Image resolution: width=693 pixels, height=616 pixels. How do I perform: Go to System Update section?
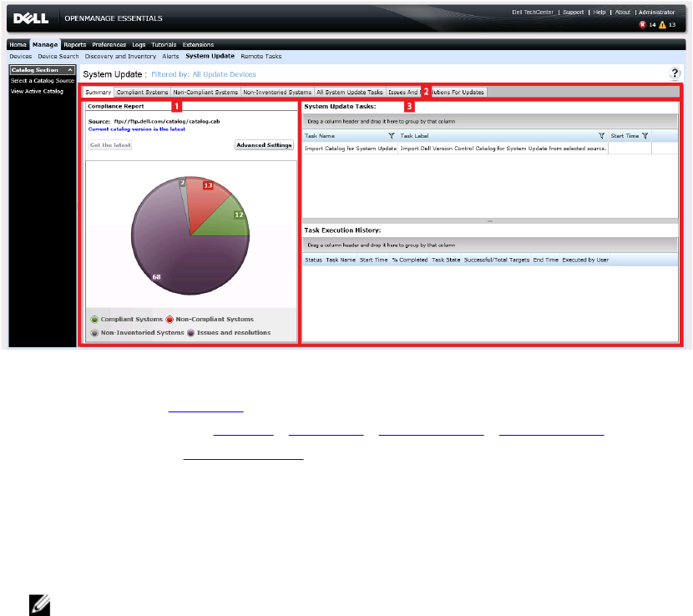210,56
